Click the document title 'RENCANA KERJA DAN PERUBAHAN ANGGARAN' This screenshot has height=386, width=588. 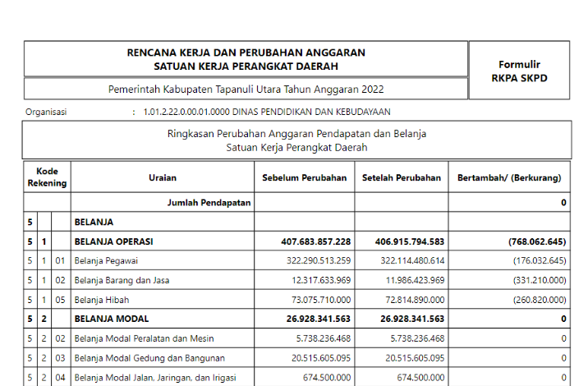[246, 53]
